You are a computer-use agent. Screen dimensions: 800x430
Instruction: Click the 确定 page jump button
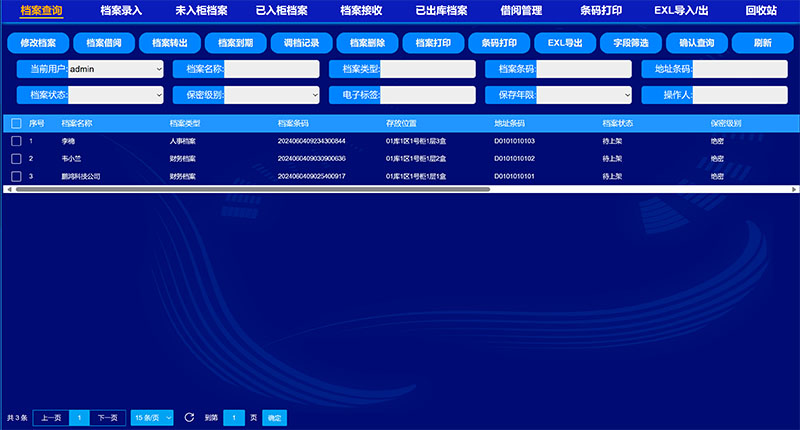point(274,417)
